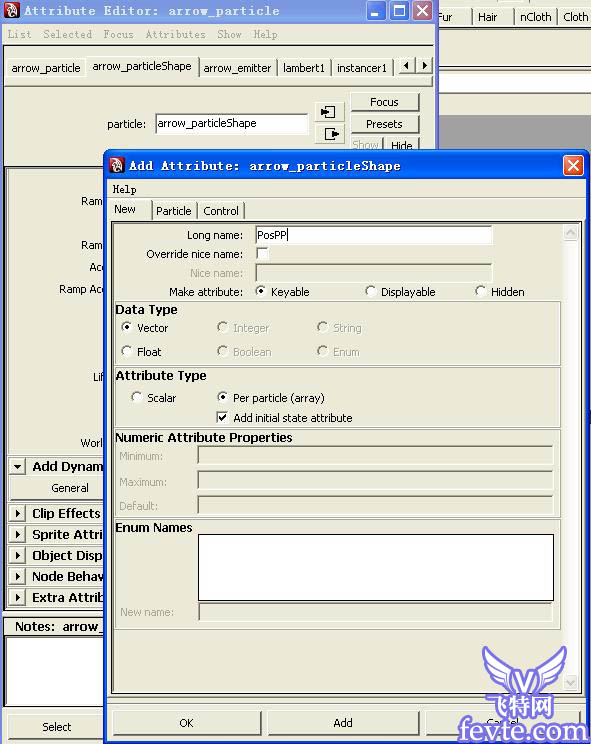This screenshot has width=591, height=744.
Task: Open the Hair shelf tab
Action: [x=488, y=17]
